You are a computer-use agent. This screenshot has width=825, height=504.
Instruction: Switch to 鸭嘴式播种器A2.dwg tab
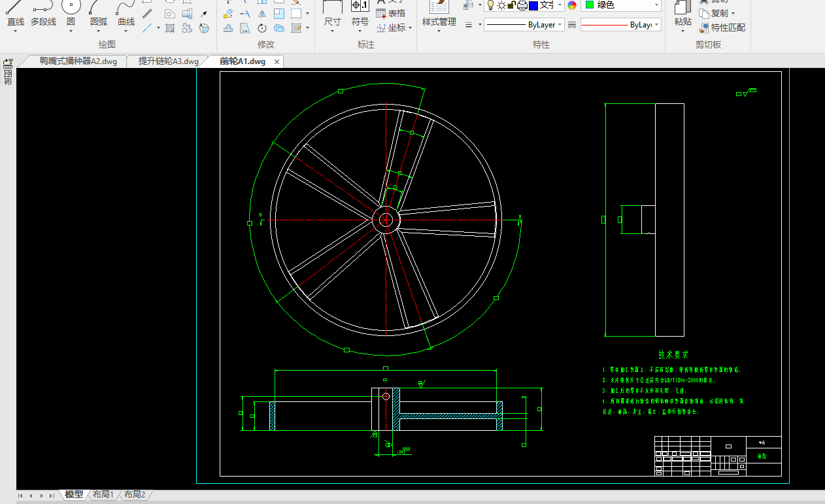(78, 61)
